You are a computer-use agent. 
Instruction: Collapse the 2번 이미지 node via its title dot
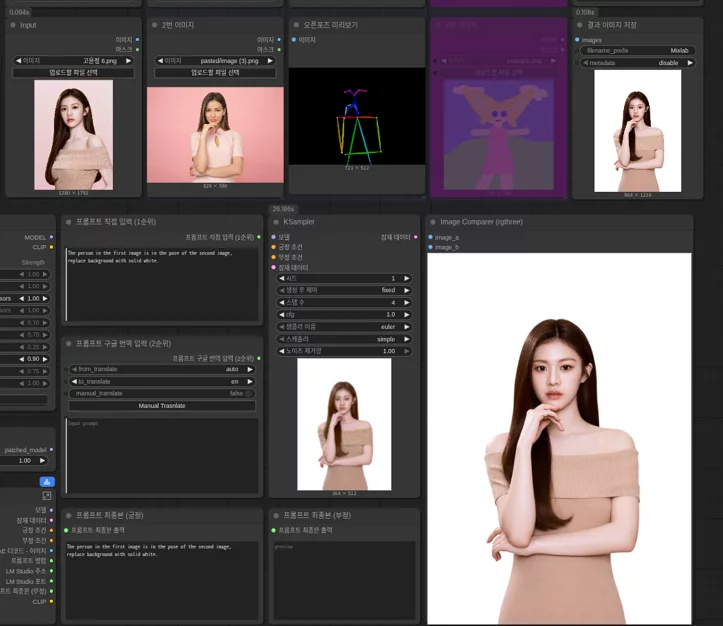pyautogui.click(x=154, y=25)
